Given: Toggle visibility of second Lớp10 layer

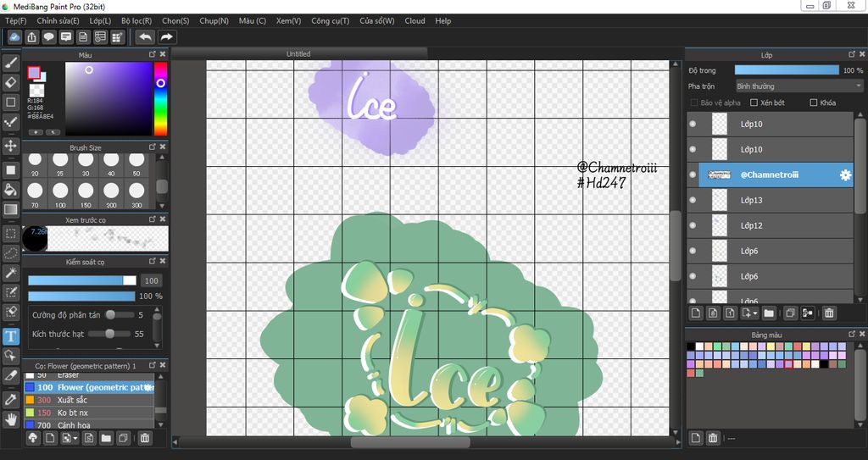Looking at the screenshot, I should coord(693,149).
